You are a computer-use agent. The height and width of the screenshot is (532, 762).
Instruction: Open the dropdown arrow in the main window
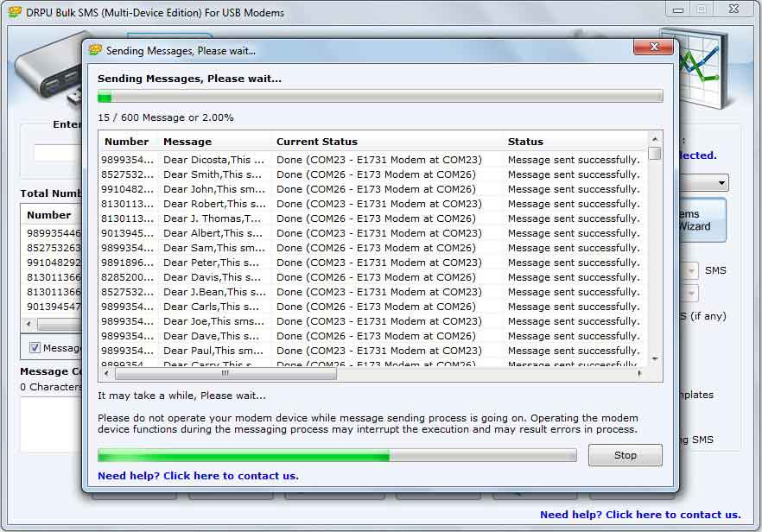pos(721,183)
